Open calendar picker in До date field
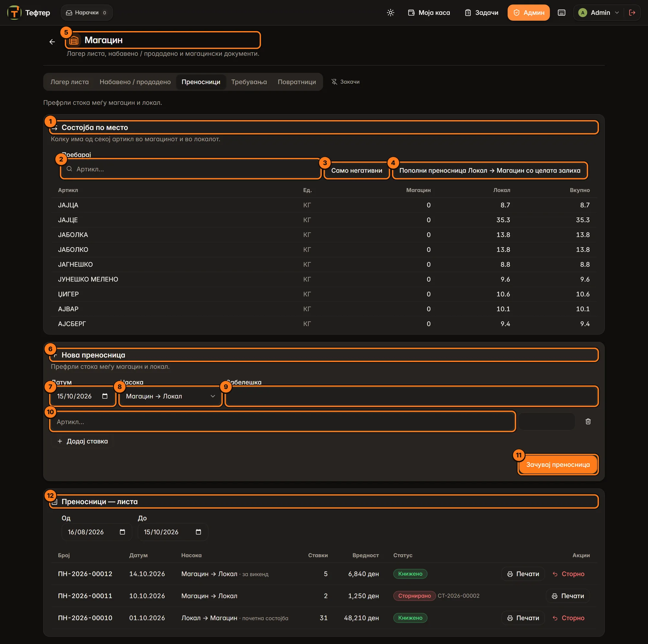 199,532
